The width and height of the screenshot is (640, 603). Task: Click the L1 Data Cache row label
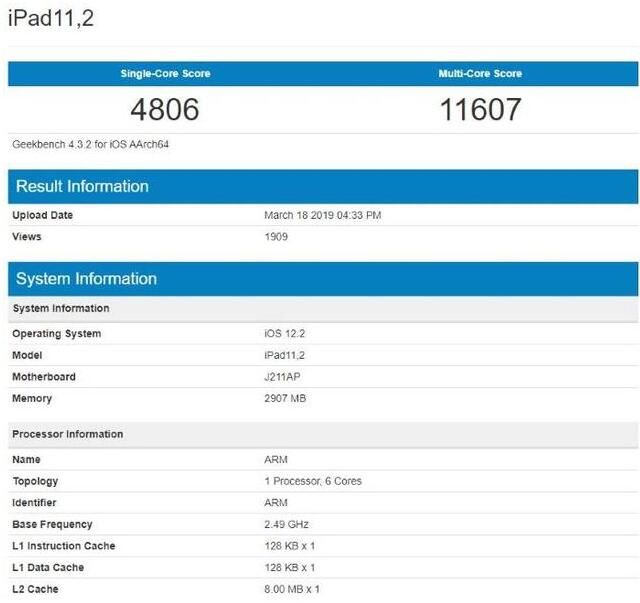[48, 568]
